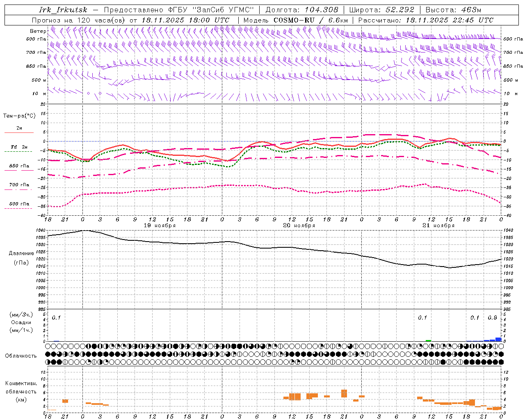
Task: Click the 'Высота: 463м' header field
Action: coord(453,10)
